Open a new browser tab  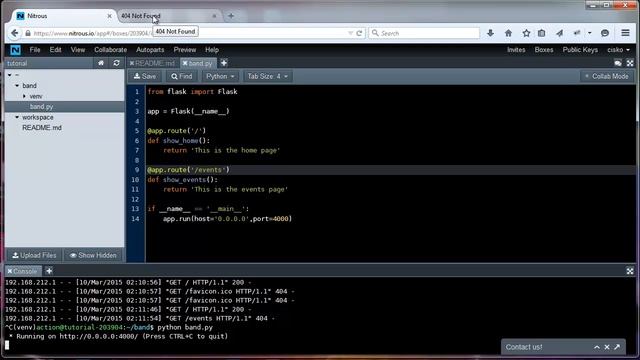(x=231, y=16)
